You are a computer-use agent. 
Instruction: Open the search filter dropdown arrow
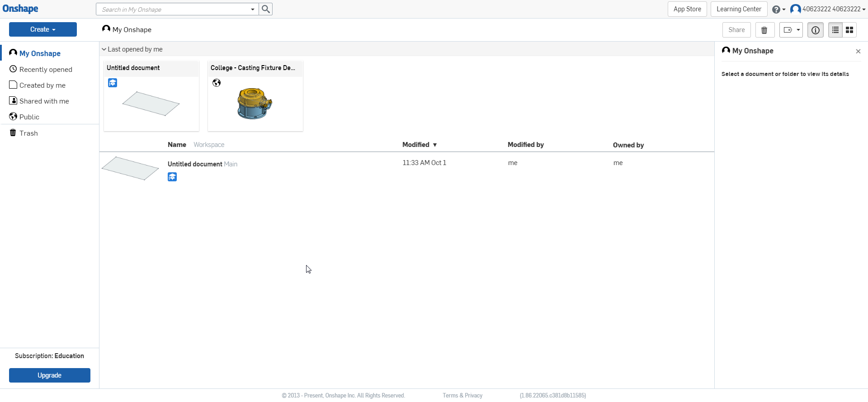point(252,9)
